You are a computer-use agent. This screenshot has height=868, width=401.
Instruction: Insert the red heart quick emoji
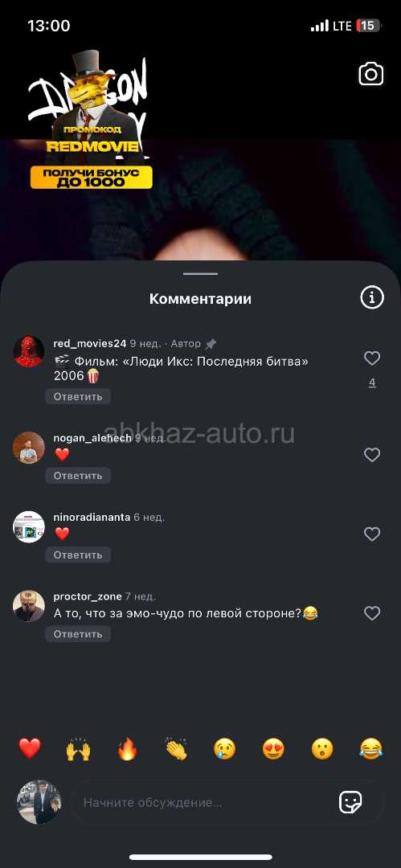click(x=30, y=749)
